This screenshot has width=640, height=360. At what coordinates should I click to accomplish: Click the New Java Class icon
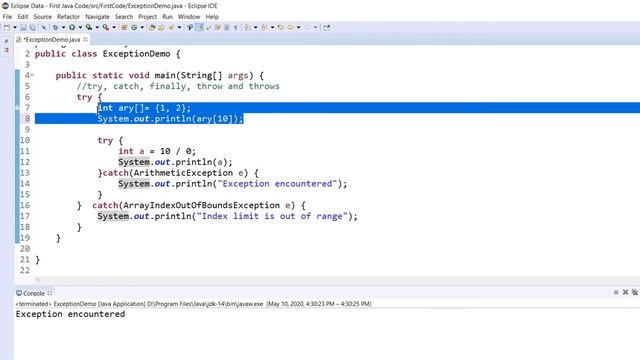click(x=134, y=27)
